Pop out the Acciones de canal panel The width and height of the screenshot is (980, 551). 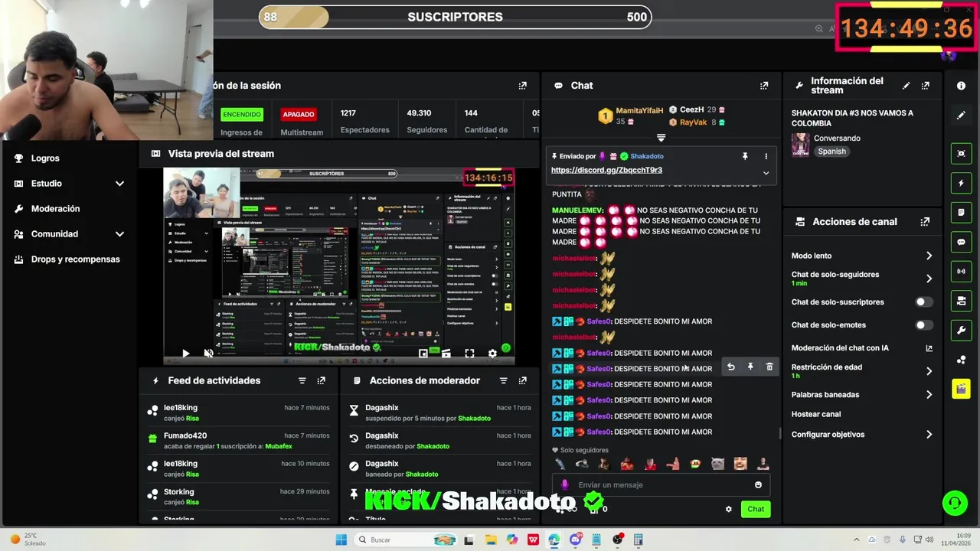coord(925,222)
